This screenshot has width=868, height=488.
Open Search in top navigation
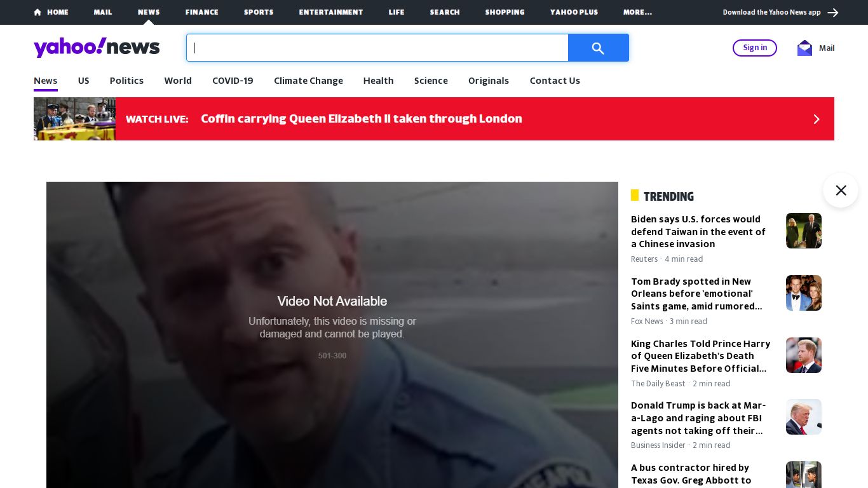coord(445,12)
